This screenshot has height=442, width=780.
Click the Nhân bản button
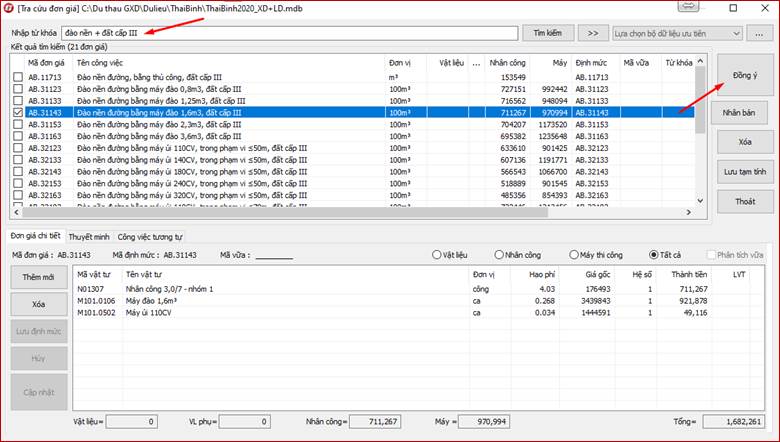tap(743, 114)
